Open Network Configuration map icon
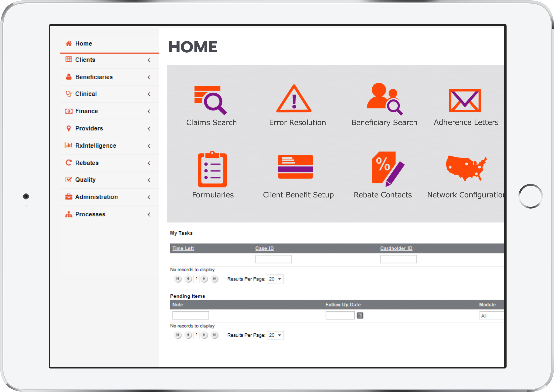 466,168
